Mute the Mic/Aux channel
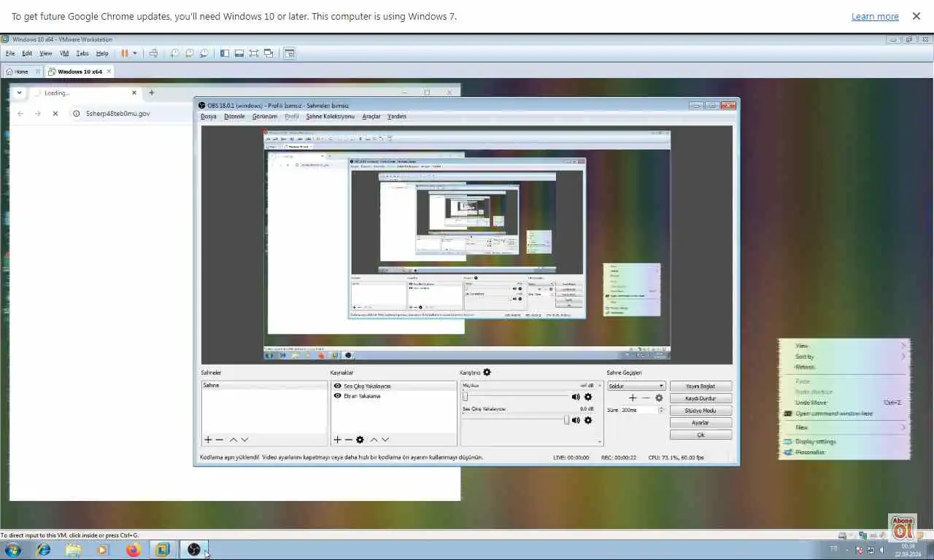Image resolution: width=934 pixels, height=560 pixels. pos(576,397)
